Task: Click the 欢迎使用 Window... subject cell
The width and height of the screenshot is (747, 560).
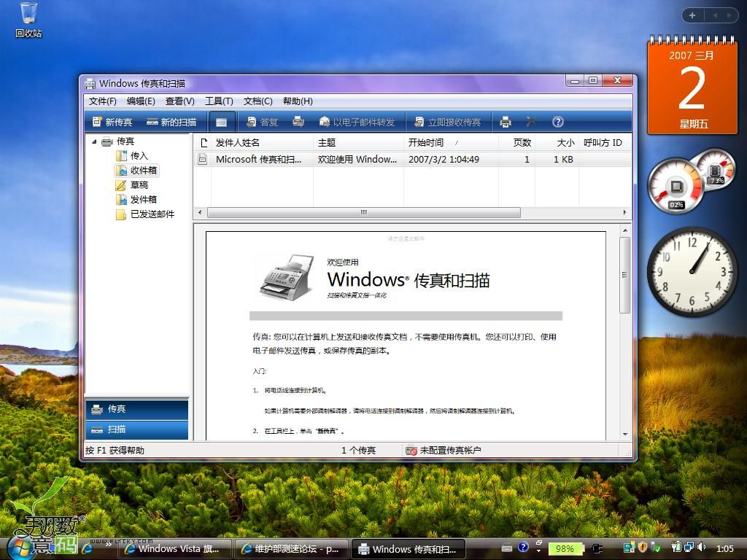Action: [x=357, y=160]
